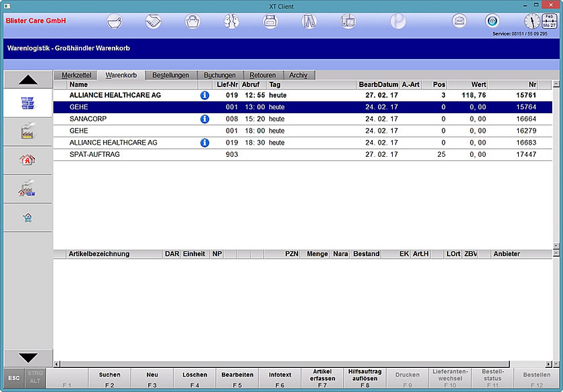This screenshot has height=392, width=563.
Task: Open the shopping bag icon in top toolbar
Action: pos(192,21)
